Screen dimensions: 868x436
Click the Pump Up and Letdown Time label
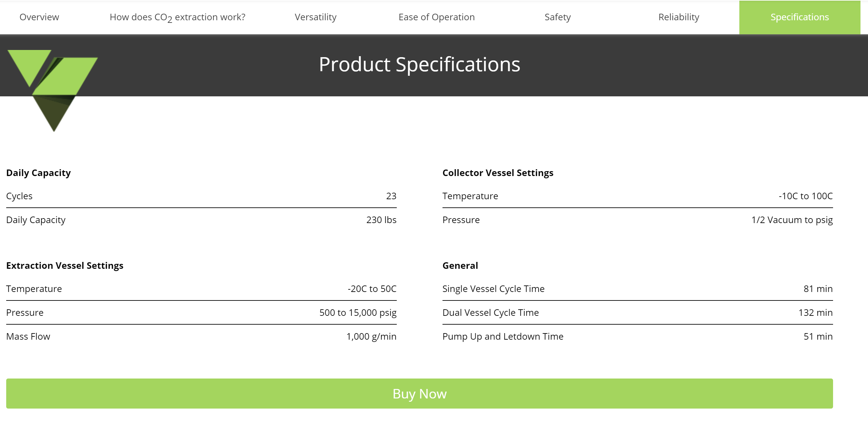[x=502, y=337]
